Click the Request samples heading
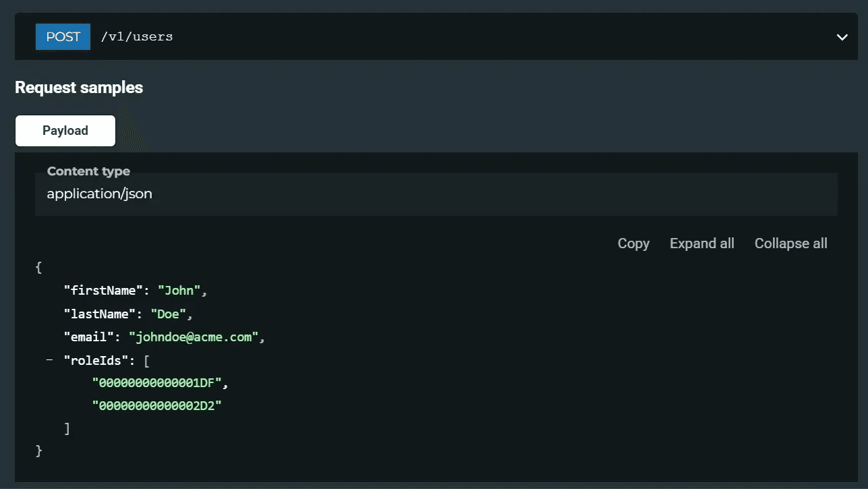Viewport: 868px width, 493px height. tap(78, 87)
